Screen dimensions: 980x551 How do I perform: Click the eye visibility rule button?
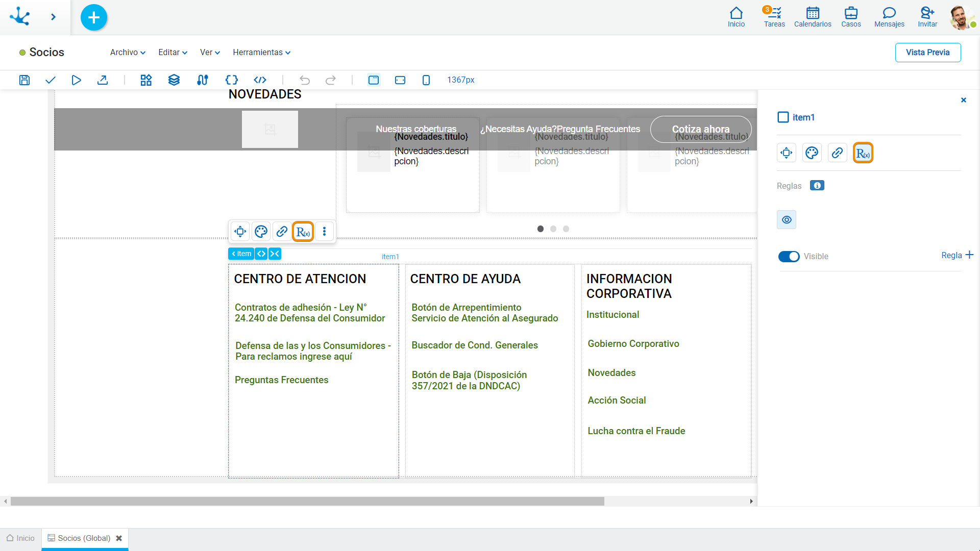tap(787, 220)
